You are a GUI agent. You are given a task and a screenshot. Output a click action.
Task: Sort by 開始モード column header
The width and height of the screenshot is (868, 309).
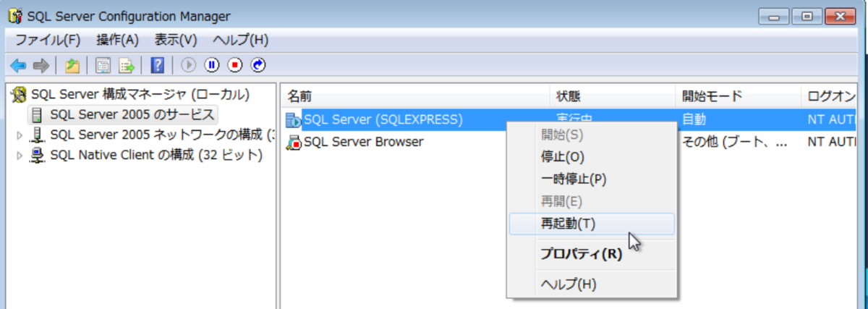pos(739,96)
